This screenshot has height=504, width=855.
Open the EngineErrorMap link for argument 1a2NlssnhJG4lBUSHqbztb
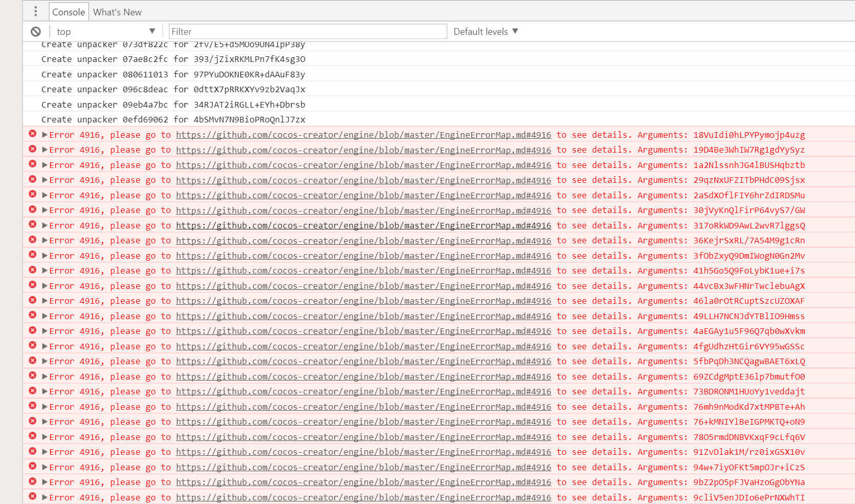[x=363, y=165]
